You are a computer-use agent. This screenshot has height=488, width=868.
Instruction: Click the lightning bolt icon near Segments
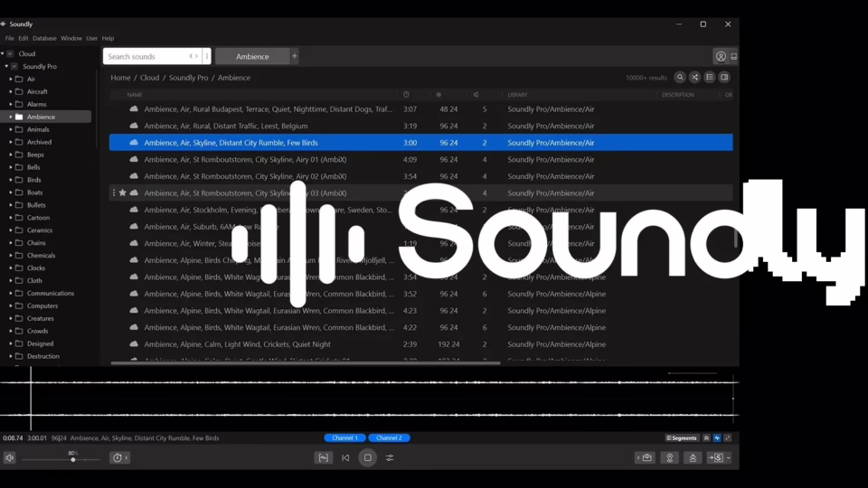[717, 438]
